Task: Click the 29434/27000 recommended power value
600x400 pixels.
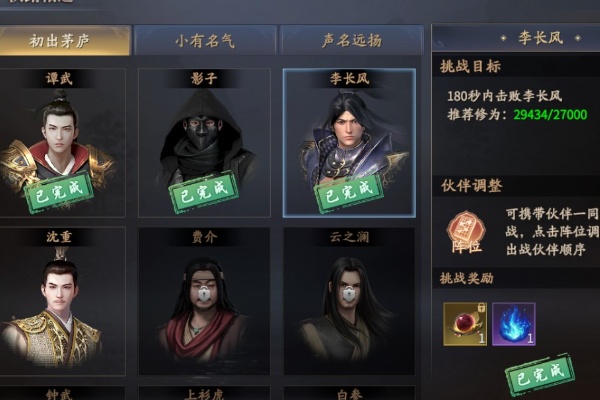Action: tap(550, 114)
